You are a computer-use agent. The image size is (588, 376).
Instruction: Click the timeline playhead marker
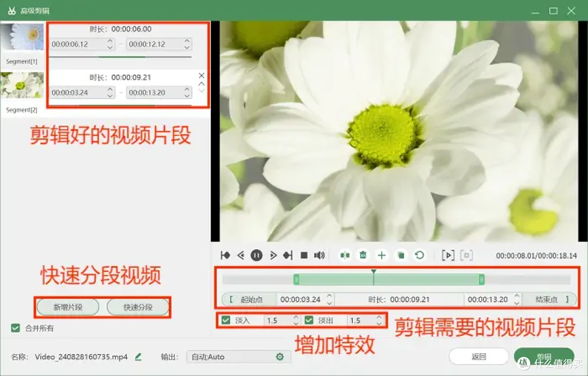click(373, 272)
